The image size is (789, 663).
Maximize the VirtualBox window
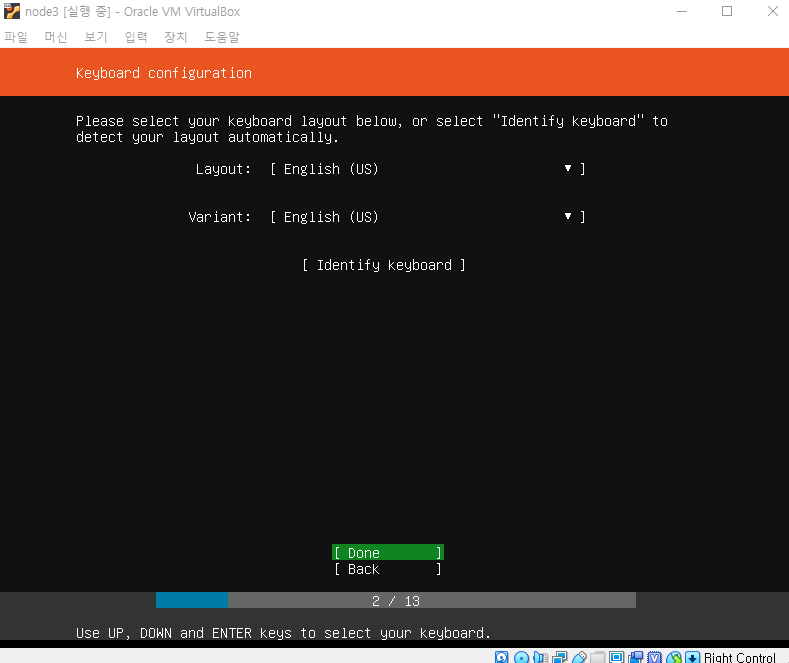point(727,11)
